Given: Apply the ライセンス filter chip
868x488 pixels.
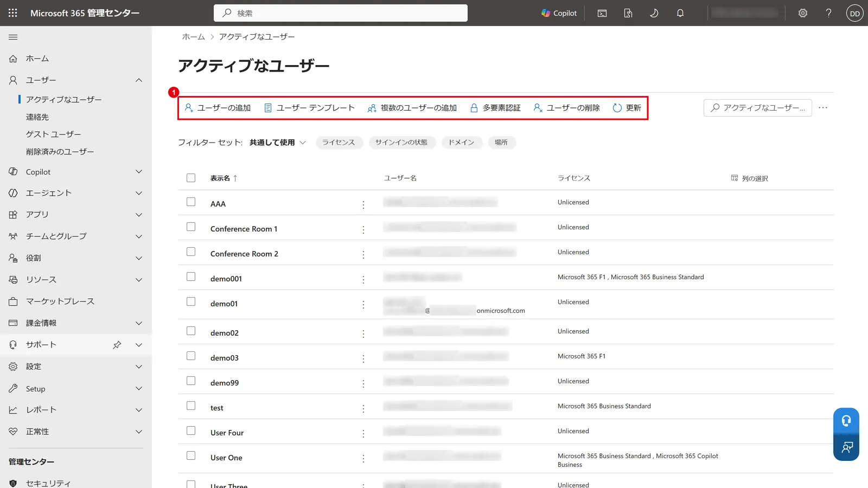Looking at the screenshot, I should point(339,143).
